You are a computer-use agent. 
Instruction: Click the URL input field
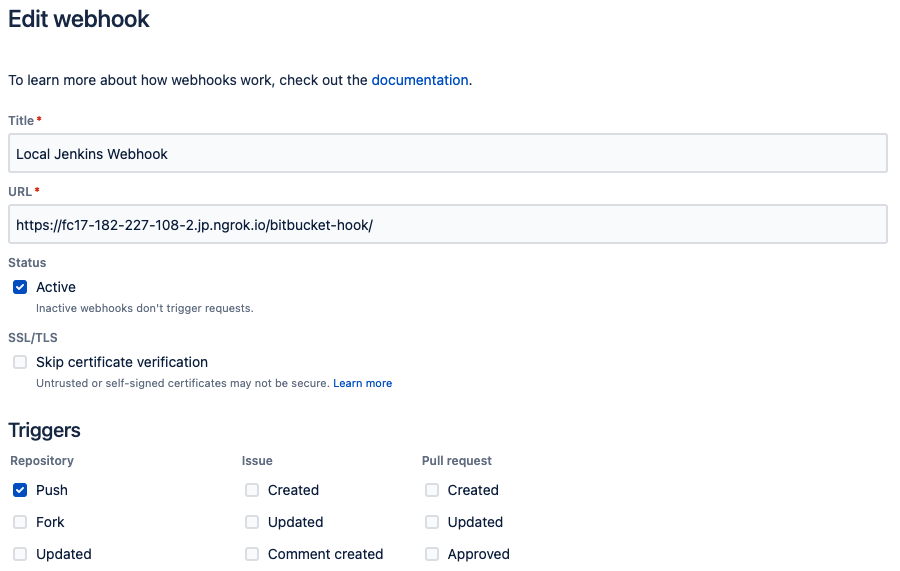point(448,224)
